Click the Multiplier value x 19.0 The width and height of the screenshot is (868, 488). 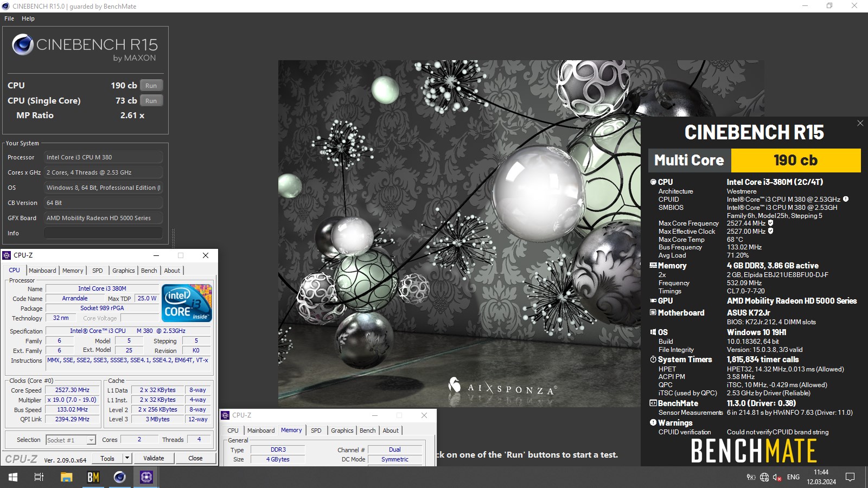coord(72,400)
